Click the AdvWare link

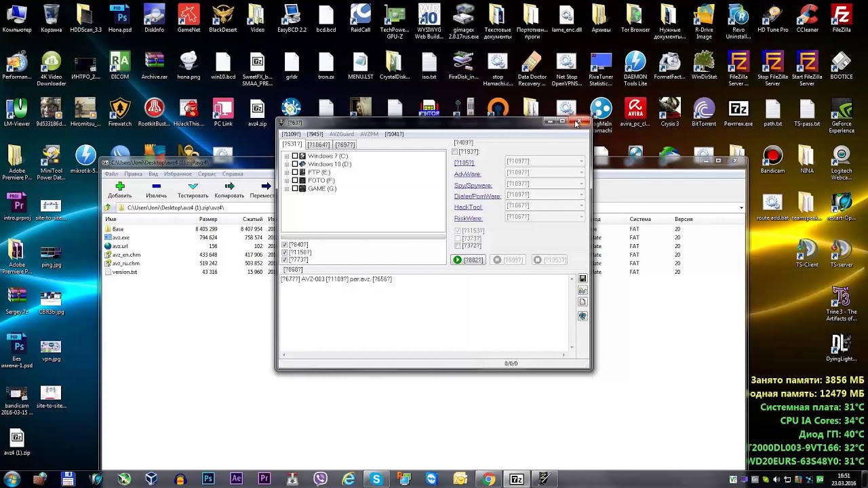467,174
